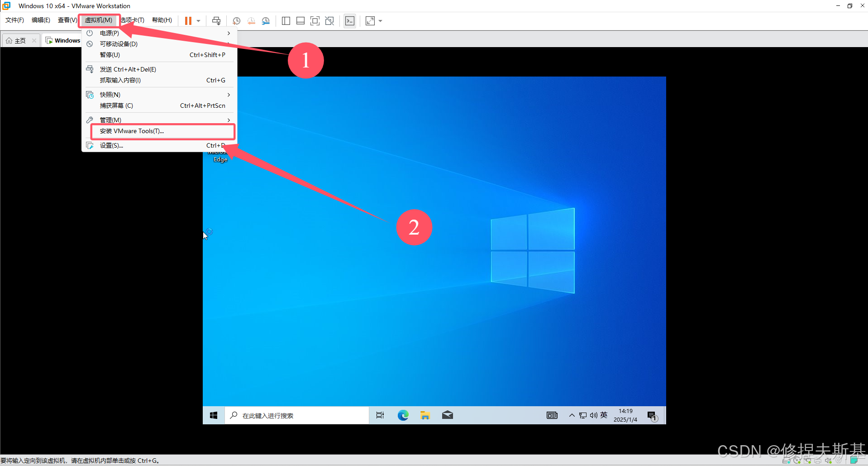Viewport: 868px width, 466px height.
Task: Click the printer device status bar icon
Action: pyautogui.click(x=818, y=461)
